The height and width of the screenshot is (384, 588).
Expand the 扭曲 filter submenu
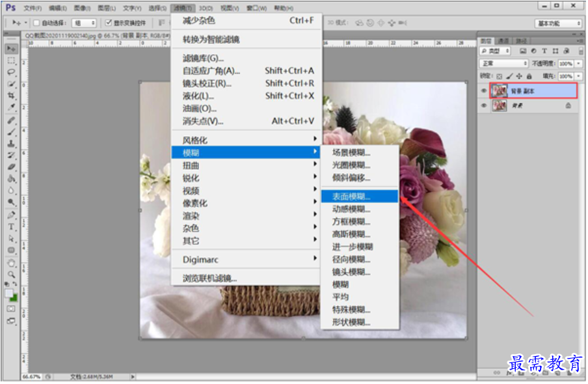click(x=247, y=165)
